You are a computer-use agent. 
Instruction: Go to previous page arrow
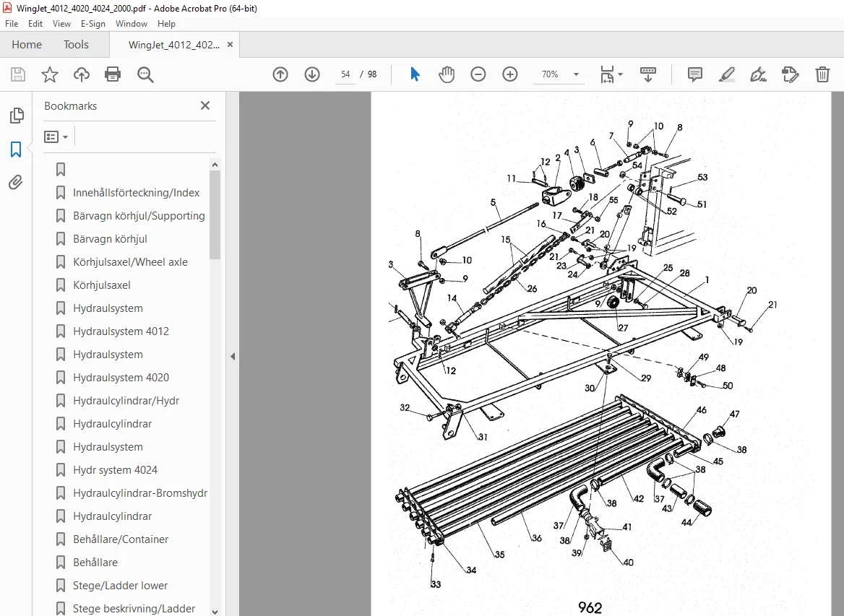[x=280, y=74]
